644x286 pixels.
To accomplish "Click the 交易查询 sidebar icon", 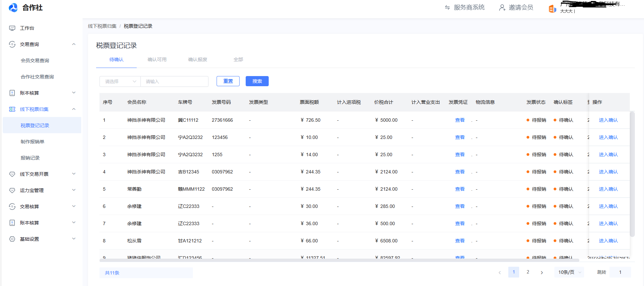I will pos(12,44).
